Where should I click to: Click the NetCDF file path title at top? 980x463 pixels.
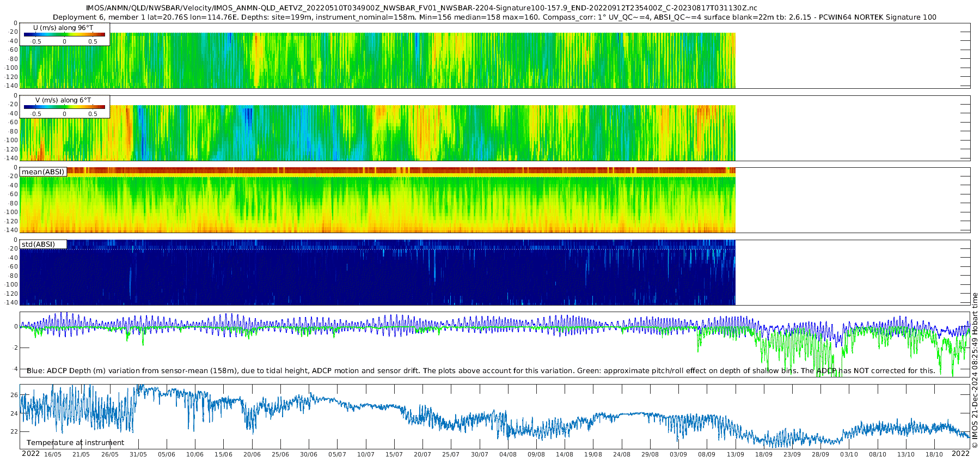pyautogui.click(x=421, y=8)
